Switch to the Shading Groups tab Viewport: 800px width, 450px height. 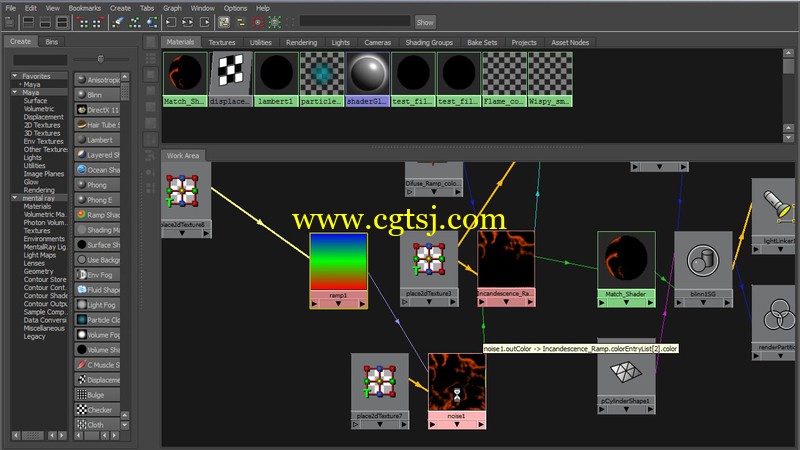(429, 42)
